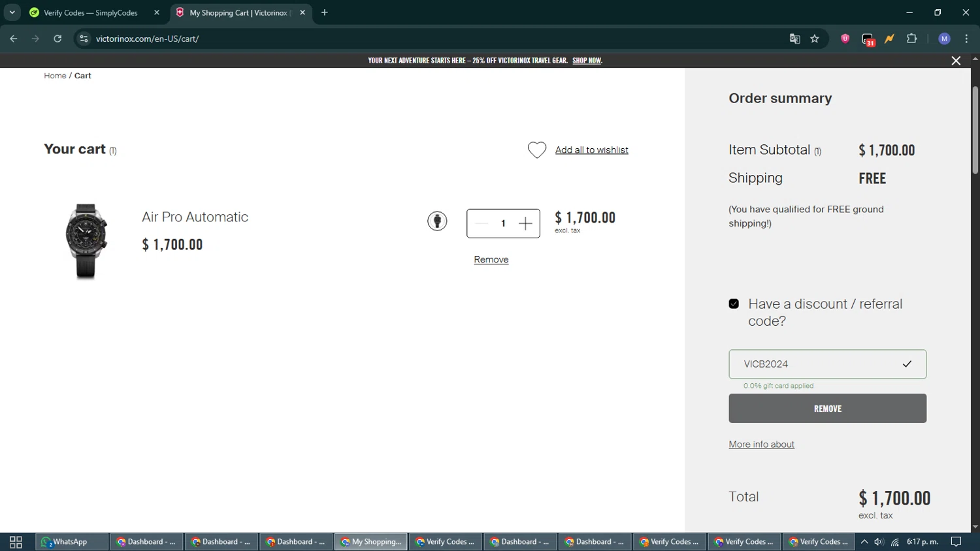Image resolution: width=980 pixels, height=551 pixels.
Task: Click the taskbar clock 6:17 p. m.
Action: click(923, 542)
